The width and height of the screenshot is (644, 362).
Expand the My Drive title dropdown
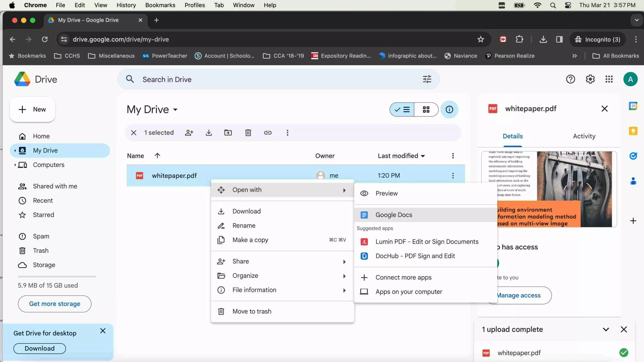175,110
